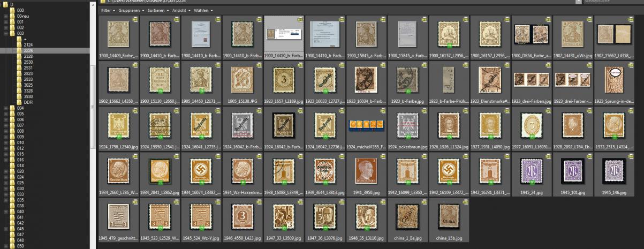Select subfolder 2823 in the tree
Viewport: 644px width, 249px height.
(25, 73)
